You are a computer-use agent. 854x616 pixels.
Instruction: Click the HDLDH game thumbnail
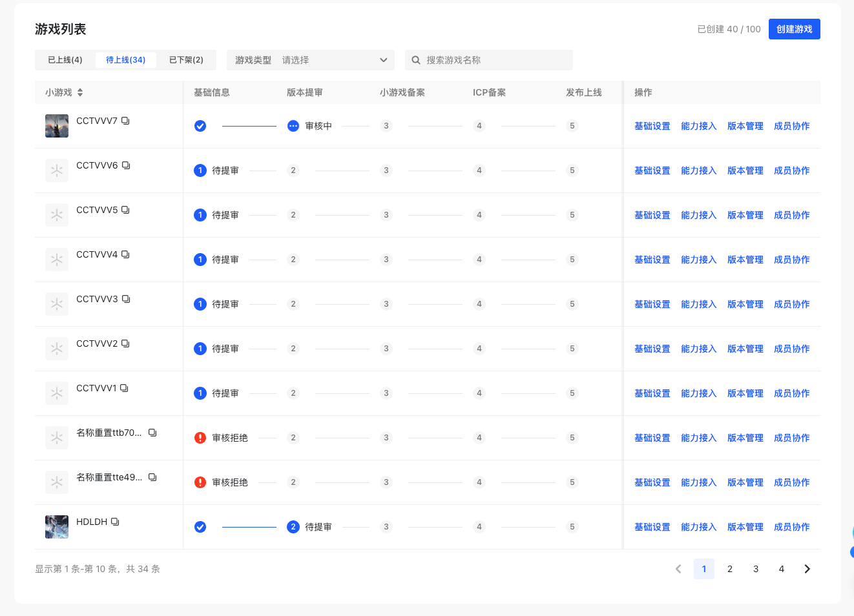click(x=57, y=527)
